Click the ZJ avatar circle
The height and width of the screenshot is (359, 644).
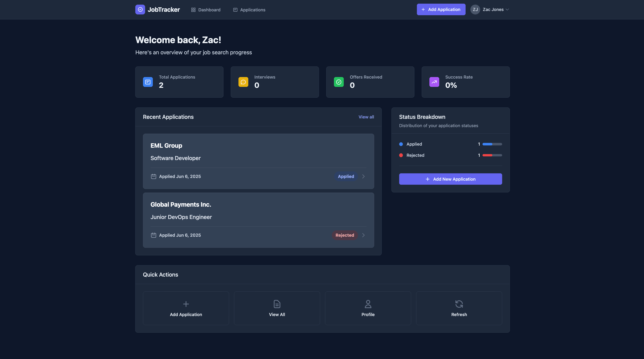pos(475,9)
